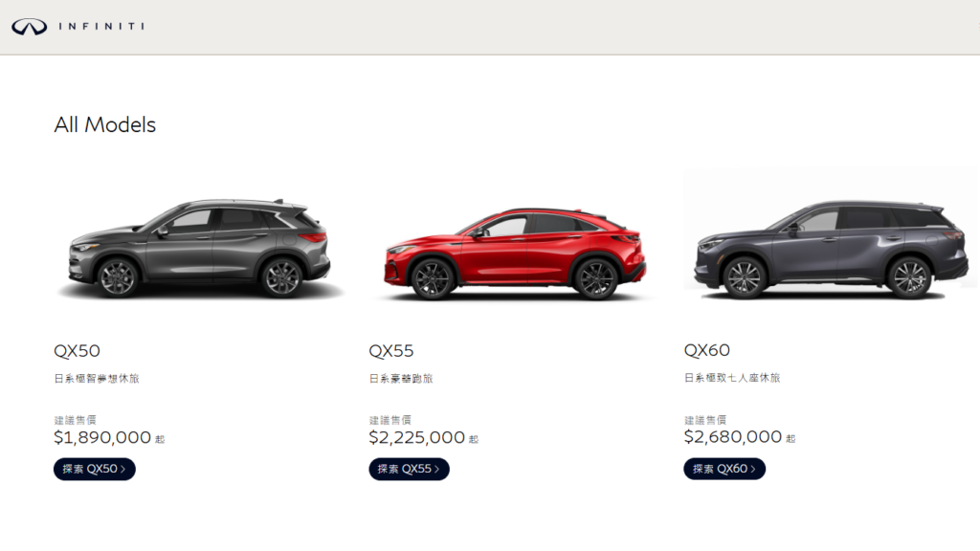980x551 pixels.
Task: Select the gray QX50 car image
Action: coord(199,248)
